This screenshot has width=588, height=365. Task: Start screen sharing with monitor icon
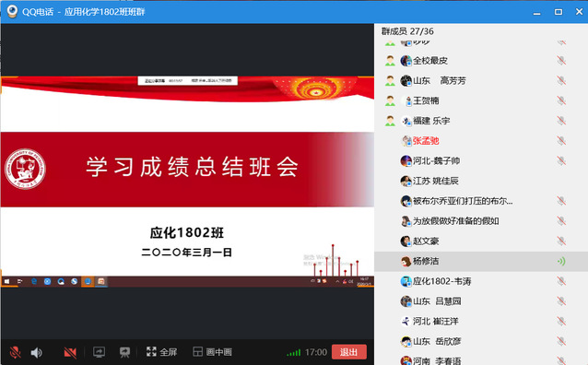[99, 352]
